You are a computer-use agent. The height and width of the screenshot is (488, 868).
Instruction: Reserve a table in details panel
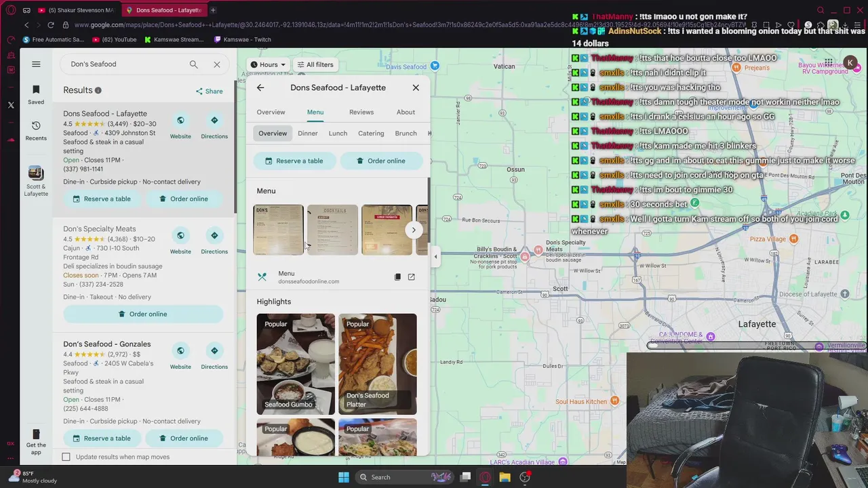[294, 161]
